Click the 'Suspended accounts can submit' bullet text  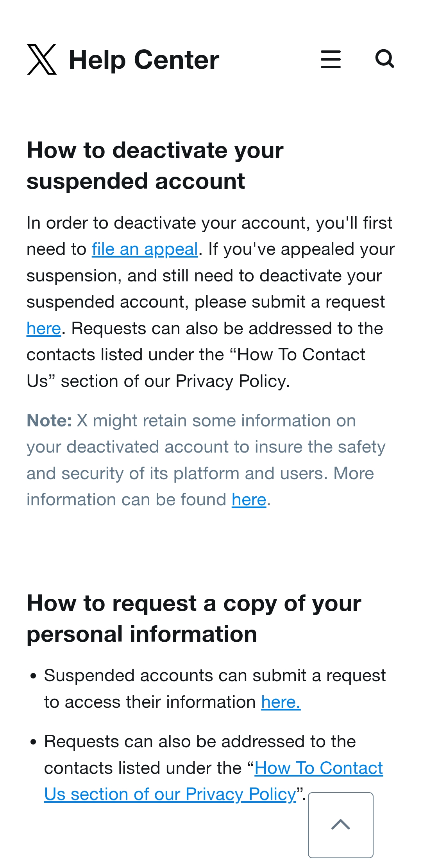(215, 689)
